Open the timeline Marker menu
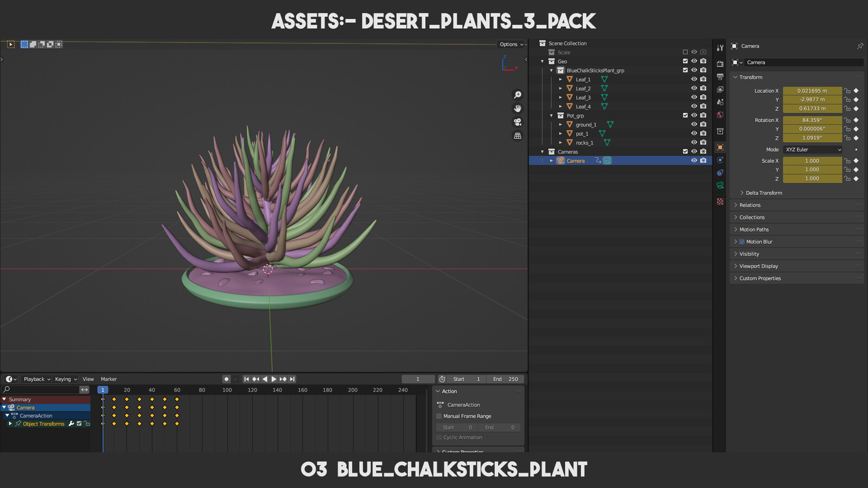868x488 pixels. click(x=108, y=379)
